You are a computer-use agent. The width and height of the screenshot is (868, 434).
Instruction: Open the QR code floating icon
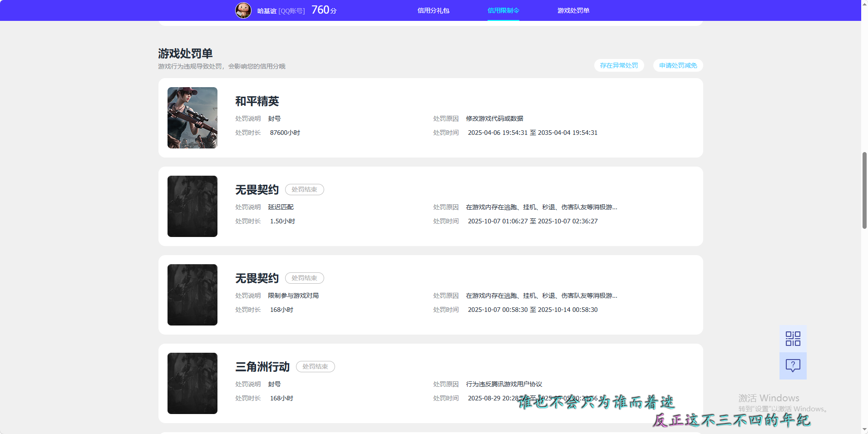[x=793, y=339]
